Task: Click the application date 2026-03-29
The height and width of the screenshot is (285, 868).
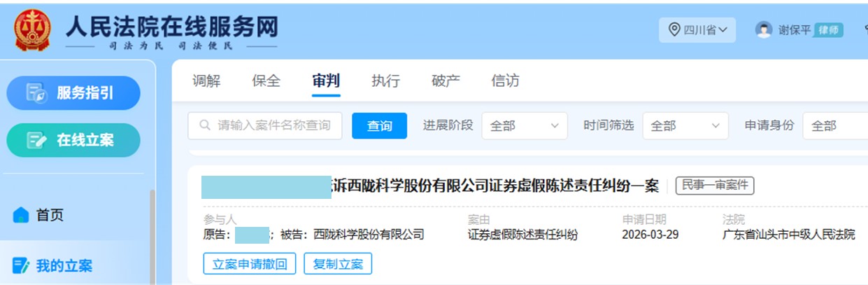Action: [x=650, y=235]
